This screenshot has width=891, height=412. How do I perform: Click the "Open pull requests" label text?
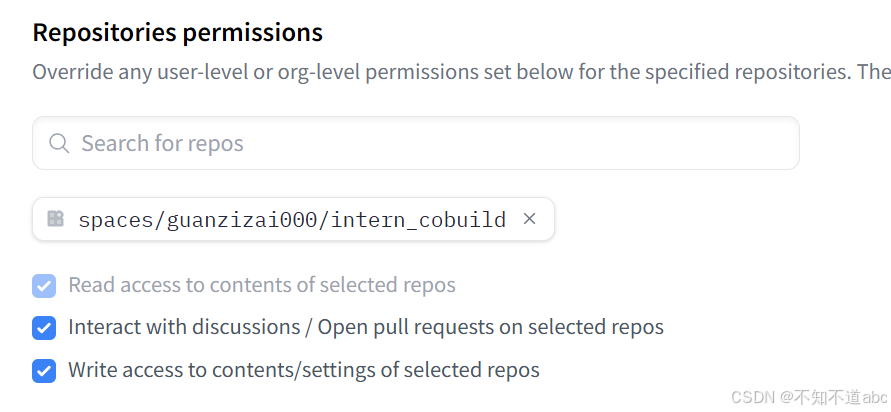click(402, 327)
